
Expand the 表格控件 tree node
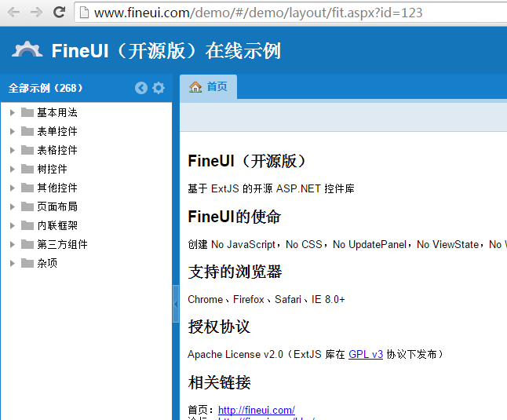pyautogui.click(x=13, y=150)
